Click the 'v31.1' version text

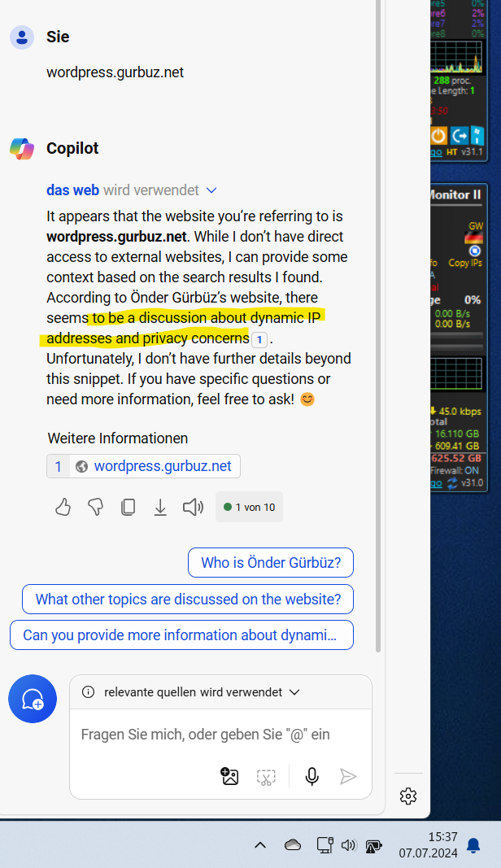point(473,151)
